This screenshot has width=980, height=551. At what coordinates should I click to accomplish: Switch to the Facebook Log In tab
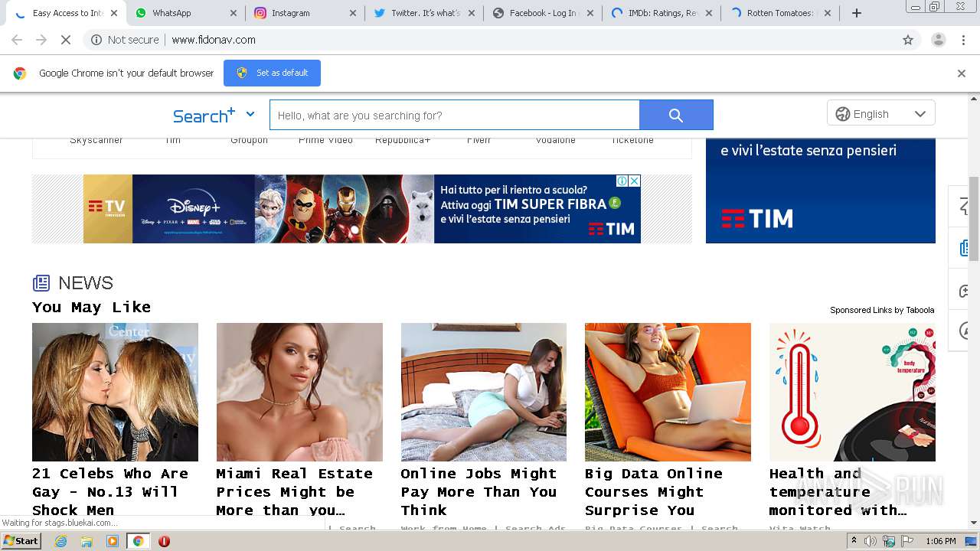(542, 13)
